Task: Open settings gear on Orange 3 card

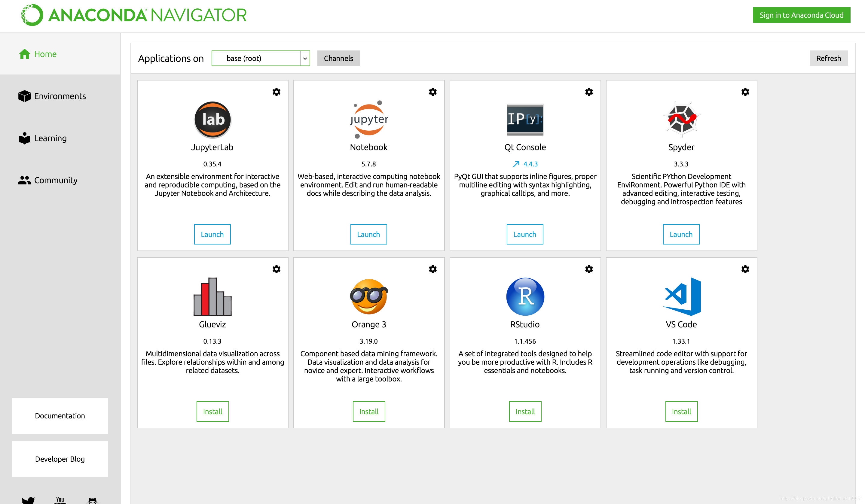Action: point(432,269)
